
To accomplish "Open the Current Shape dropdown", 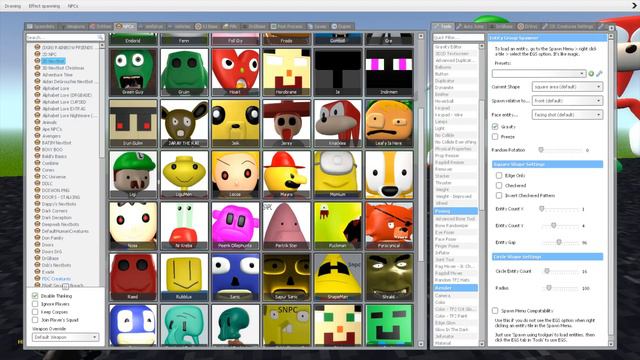I will [567, 87].
